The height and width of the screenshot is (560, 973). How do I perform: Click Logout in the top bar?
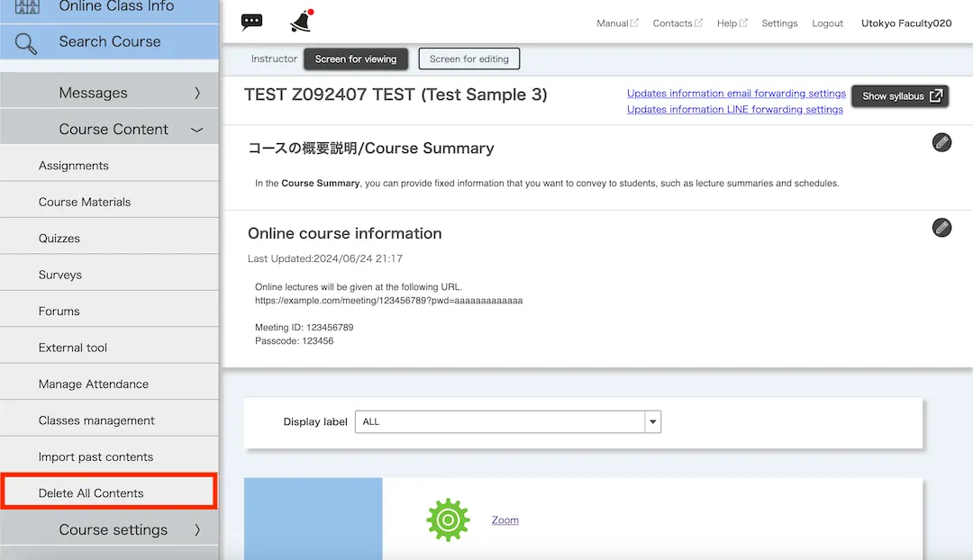[827, 23]
